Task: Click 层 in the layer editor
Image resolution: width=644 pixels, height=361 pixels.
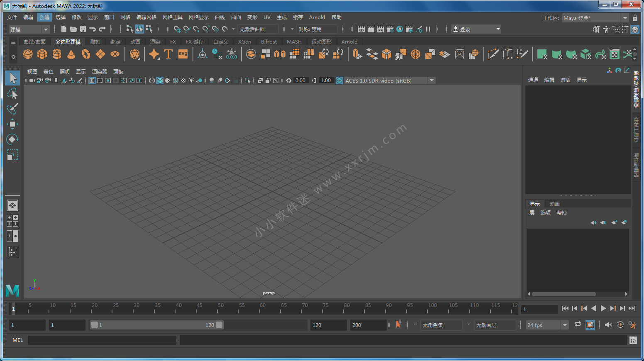Action: coord(532,213)
